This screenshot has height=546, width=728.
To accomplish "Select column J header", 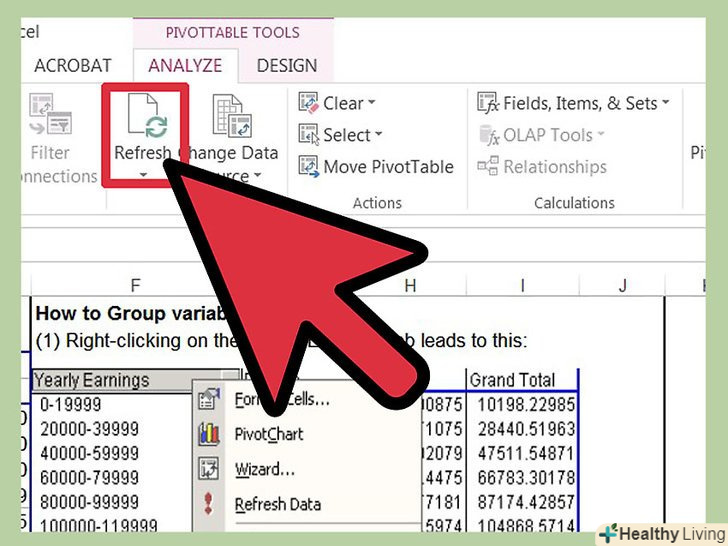I will point(623,285).
